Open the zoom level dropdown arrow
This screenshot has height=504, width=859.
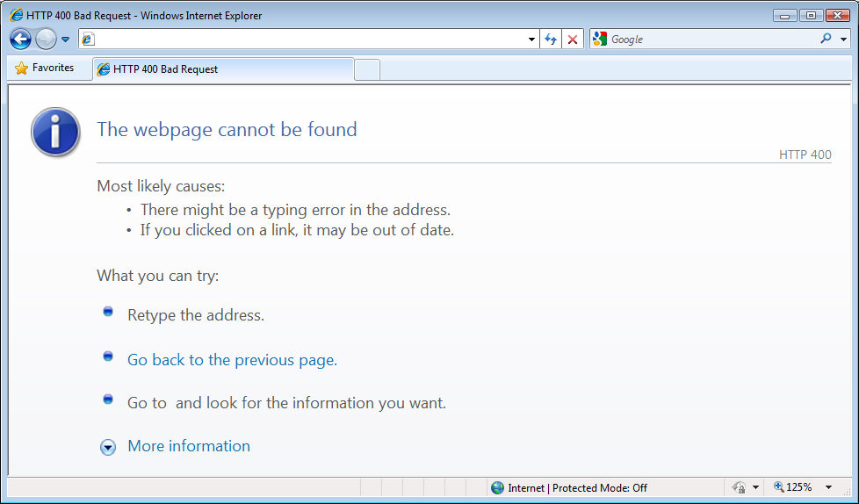pyautogui.click(x=828, y=487)
